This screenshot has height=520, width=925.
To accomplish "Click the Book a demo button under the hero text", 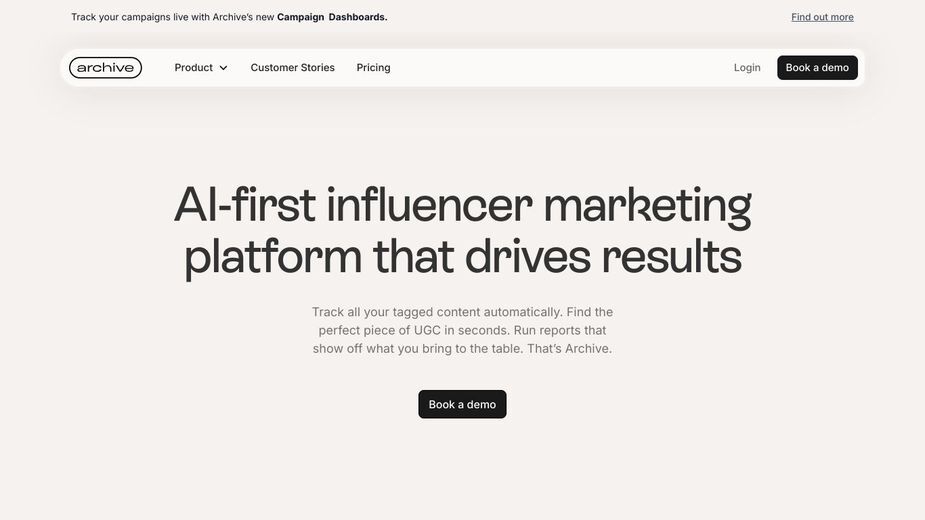I will 462,404.
